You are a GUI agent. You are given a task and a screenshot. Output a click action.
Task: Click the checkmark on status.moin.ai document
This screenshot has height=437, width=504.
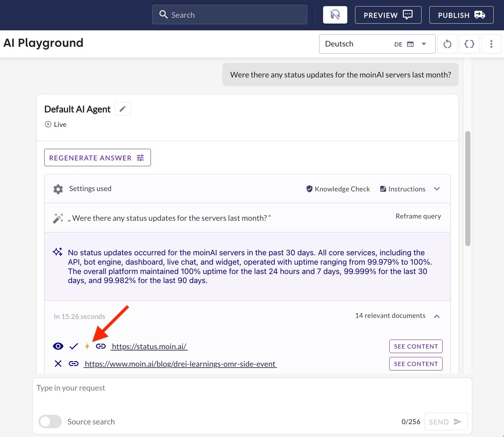[74, 346]
